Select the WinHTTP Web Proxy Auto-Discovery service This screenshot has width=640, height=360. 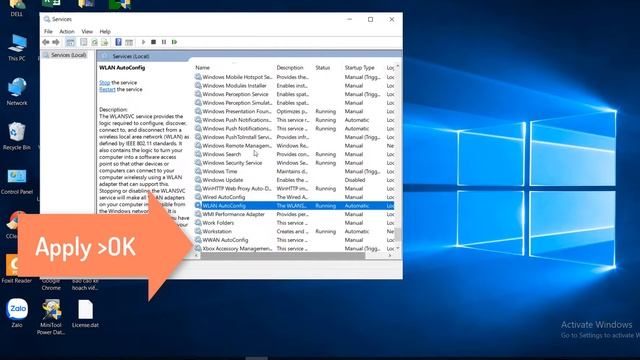pos(294,189)
